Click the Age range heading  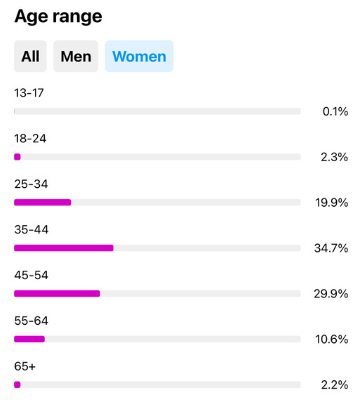click(58, 17)
